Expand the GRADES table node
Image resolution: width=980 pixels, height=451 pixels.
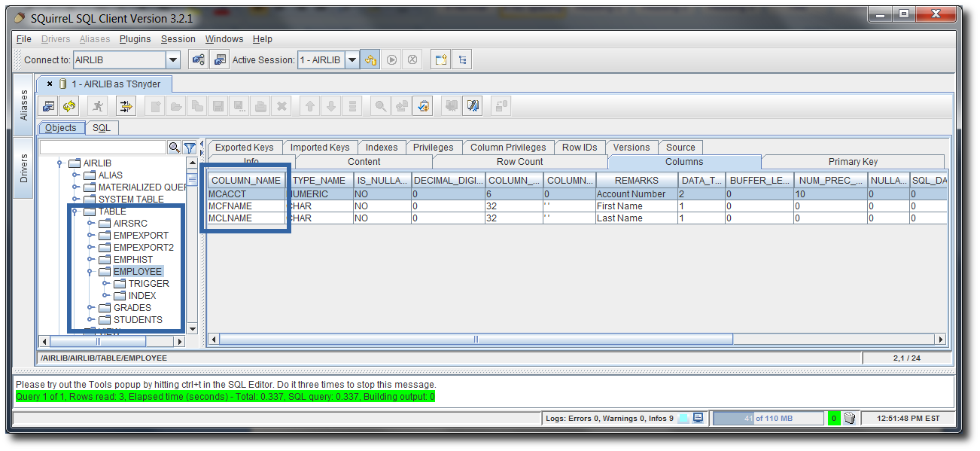pos(90,308)
